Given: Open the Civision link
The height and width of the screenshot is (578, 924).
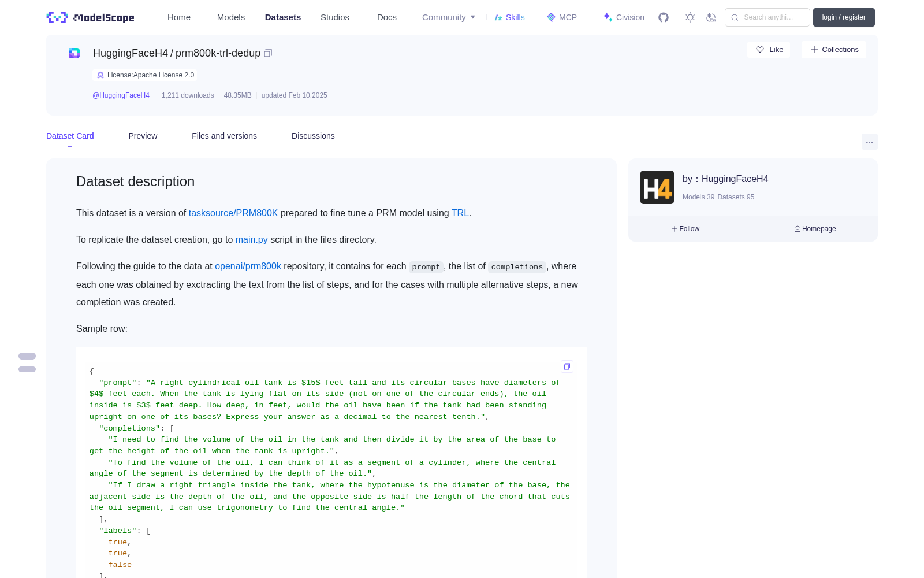Looking at the screenshot, I should [624, 17].
